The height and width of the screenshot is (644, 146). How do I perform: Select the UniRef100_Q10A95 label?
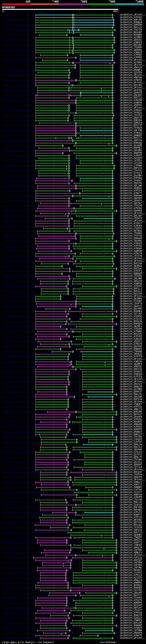(131, 145)
